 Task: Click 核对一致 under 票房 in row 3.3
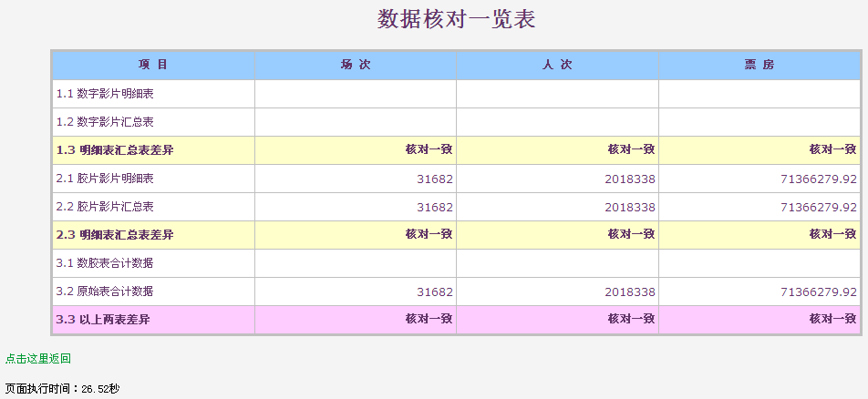point(833,319)
